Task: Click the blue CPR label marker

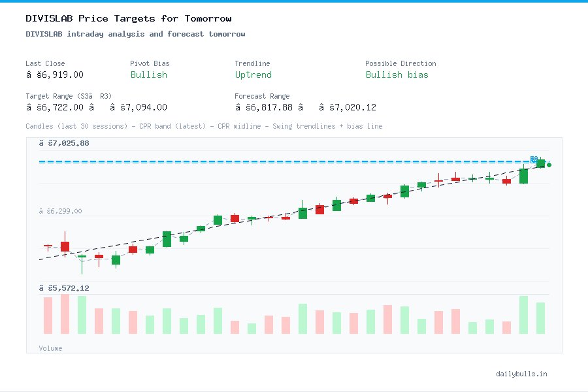Action: pos(534,159)
